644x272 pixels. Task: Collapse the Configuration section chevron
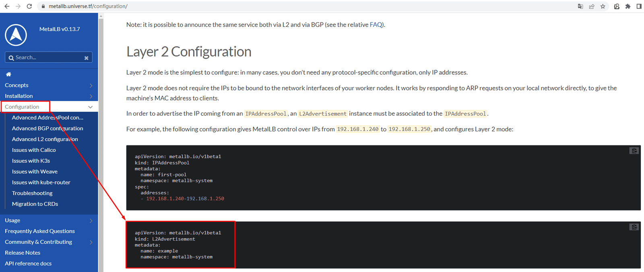(x=90, y=107)
